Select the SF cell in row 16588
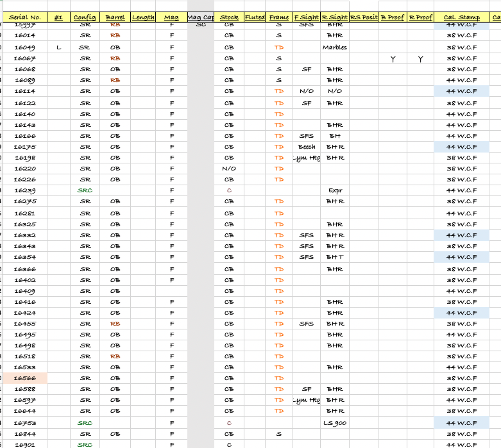The width and height of the screenshot is (501, 448). coord(307,389)
